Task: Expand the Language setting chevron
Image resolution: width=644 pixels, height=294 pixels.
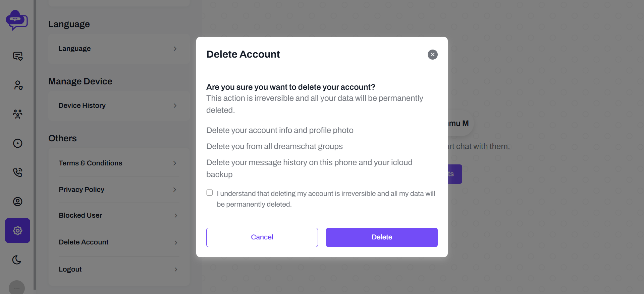Action: (x=175, y=49)
